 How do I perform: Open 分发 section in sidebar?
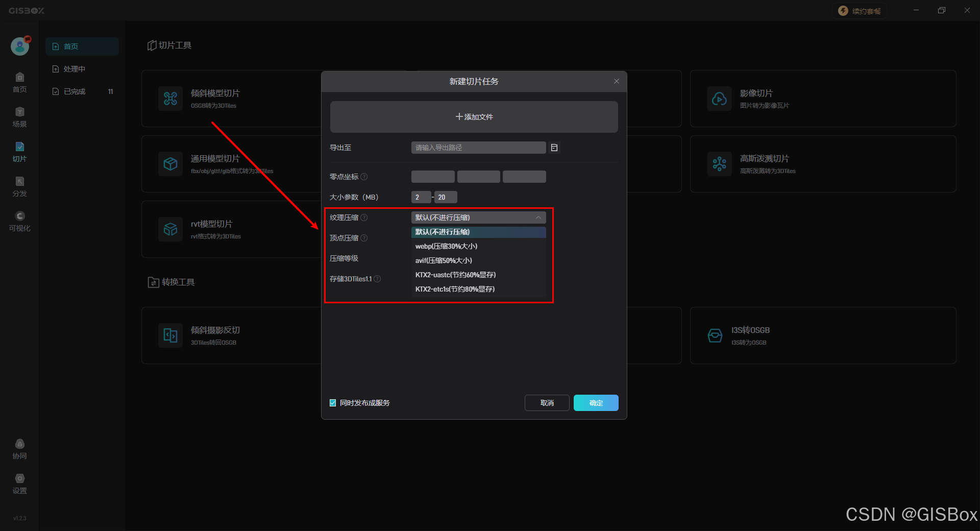[19, 187]
